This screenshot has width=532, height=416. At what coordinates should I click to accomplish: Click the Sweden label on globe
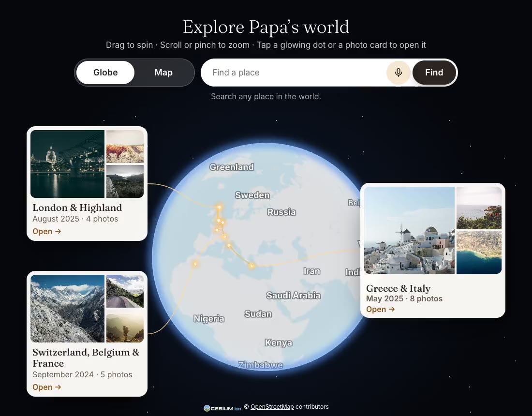pos(252,195)
